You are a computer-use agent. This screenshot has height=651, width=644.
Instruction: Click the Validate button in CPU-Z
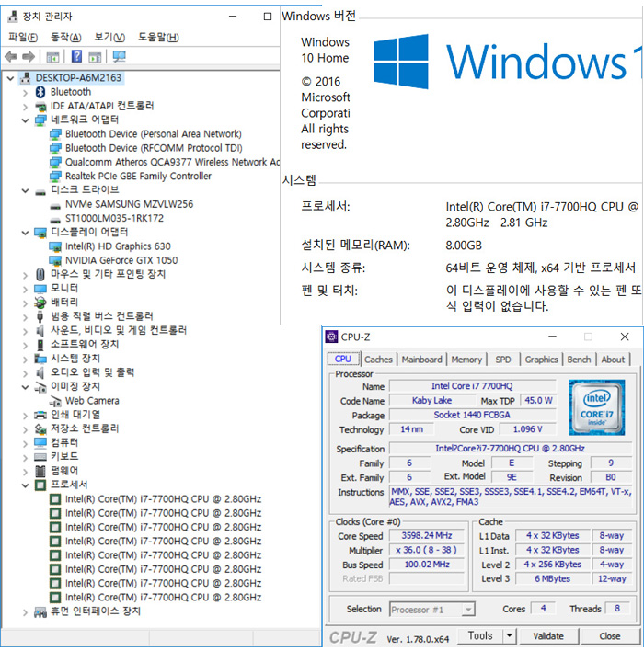(x=548, y=635)
